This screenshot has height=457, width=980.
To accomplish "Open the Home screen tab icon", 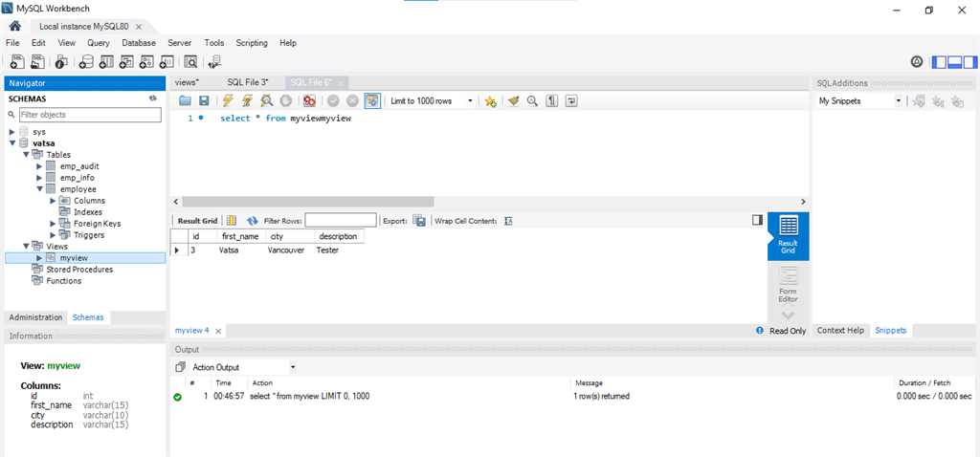I will tap(15, 26).
